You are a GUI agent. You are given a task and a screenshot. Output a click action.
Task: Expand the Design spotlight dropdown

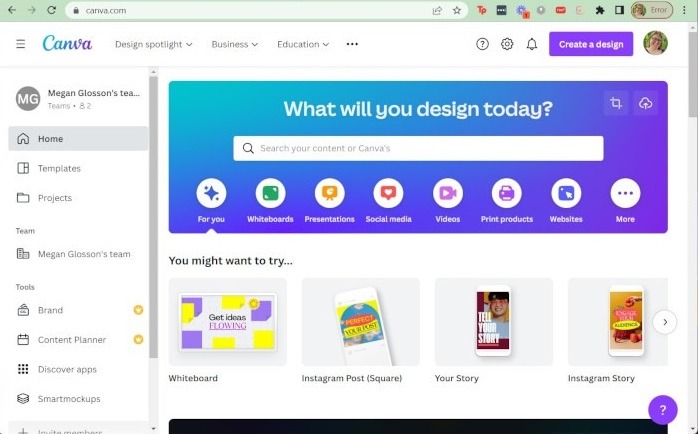(x=154, y=44)
